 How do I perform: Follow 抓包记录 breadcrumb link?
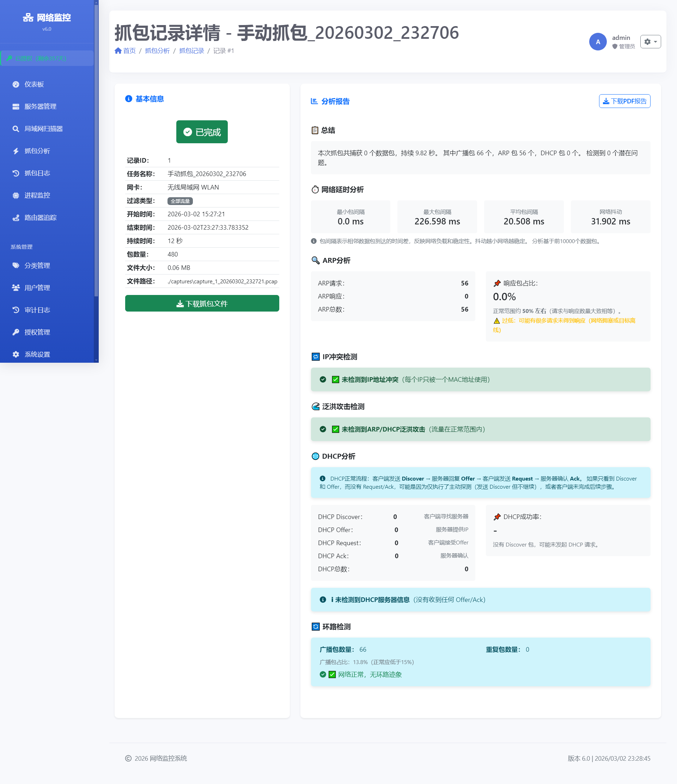tap(191, 51)
